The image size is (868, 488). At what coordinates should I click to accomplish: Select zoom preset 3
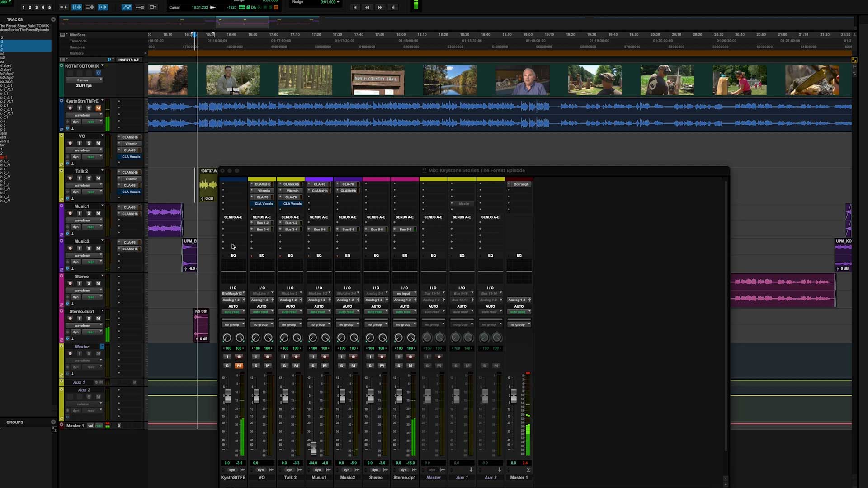[37, 7]
